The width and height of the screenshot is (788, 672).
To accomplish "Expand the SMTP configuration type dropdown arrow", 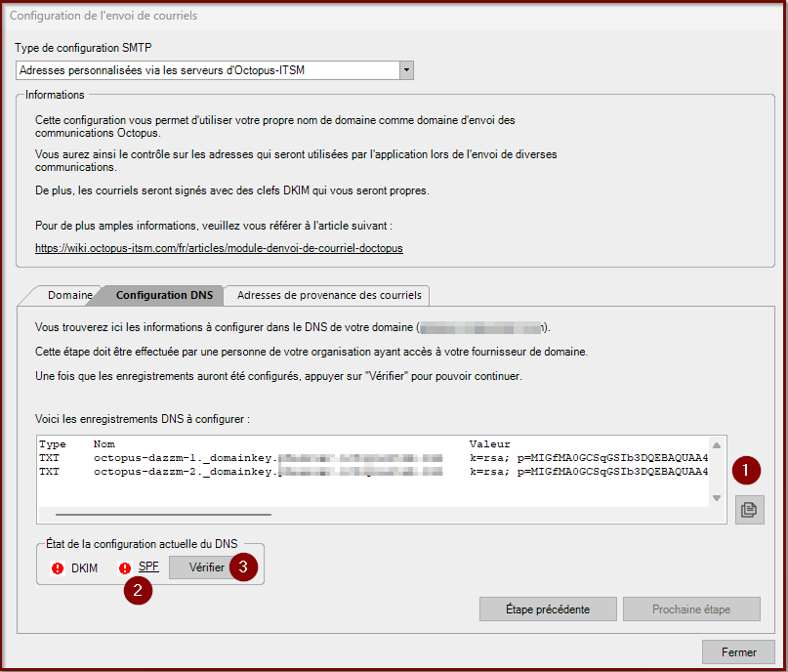I will pos(407,70).
